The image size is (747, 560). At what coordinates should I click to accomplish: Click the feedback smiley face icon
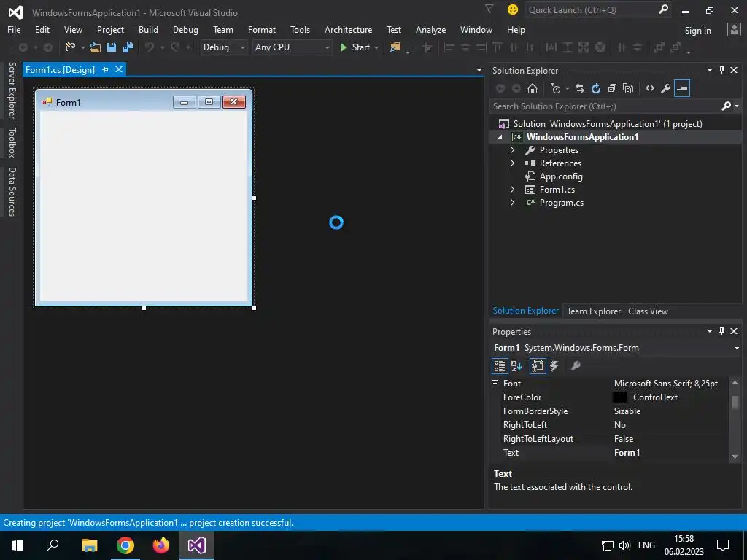pyautogui.click(x=513, y=9)
